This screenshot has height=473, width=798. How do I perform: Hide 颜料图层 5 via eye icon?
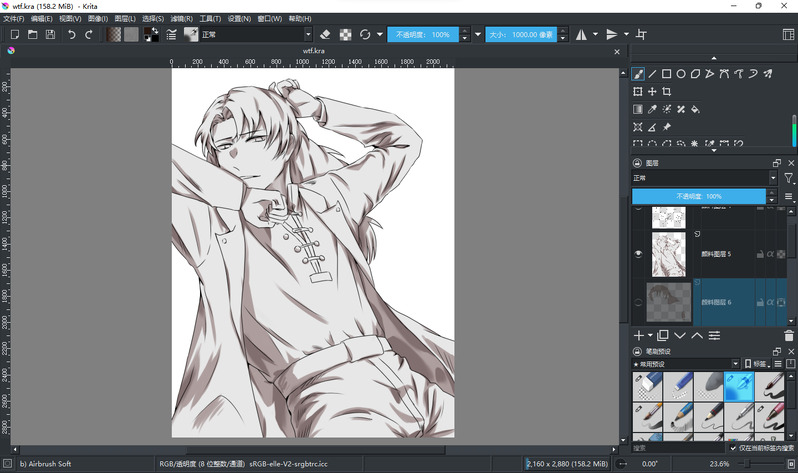click(638, 254)
